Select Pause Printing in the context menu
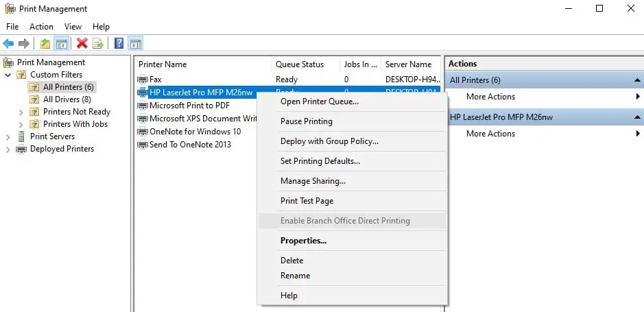Image resolution: width=644 pixels, height=312 pixels. pyautogui.click(x=307, y=121)
